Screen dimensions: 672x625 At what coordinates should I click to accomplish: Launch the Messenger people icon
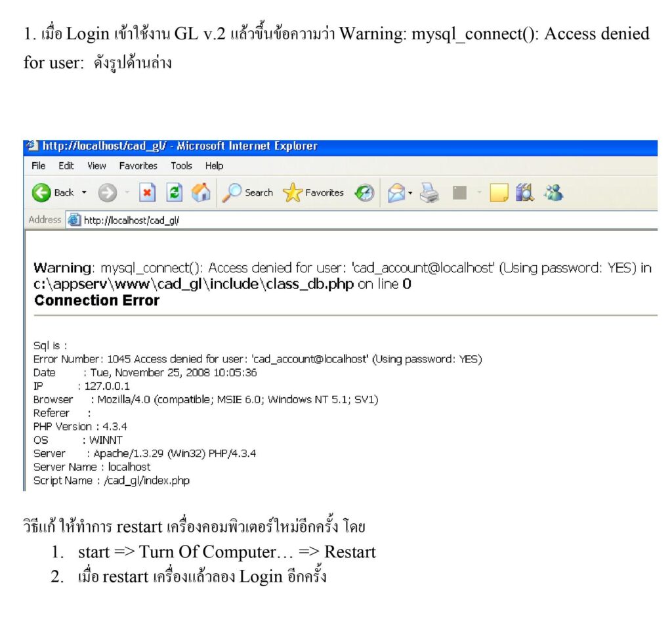(x=553, y=192)
